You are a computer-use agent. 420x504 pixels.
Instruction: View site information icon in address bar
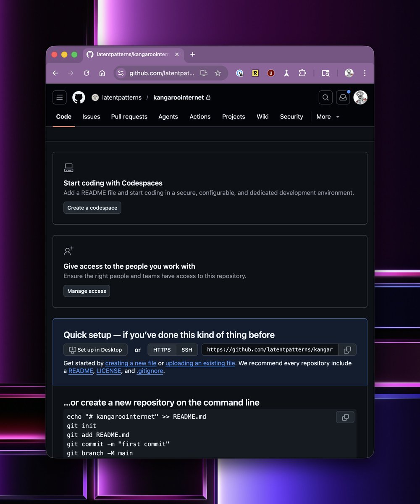(121, 73)
